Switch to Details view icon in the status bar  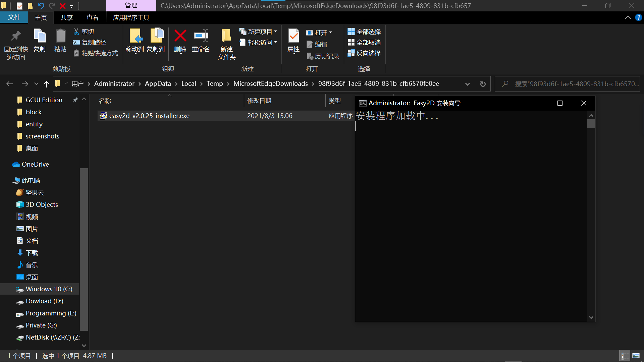(x=624, y=356)
